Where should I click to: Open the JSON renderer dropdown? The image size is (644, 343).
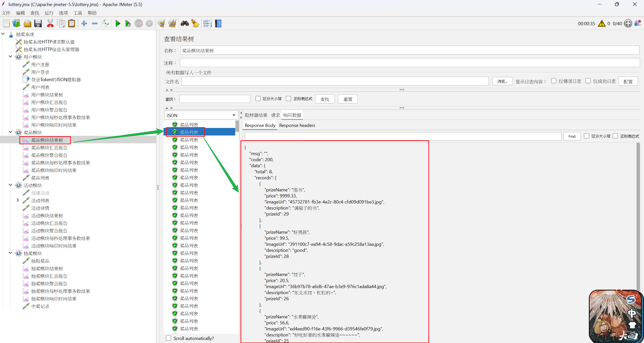pos(234,115)
